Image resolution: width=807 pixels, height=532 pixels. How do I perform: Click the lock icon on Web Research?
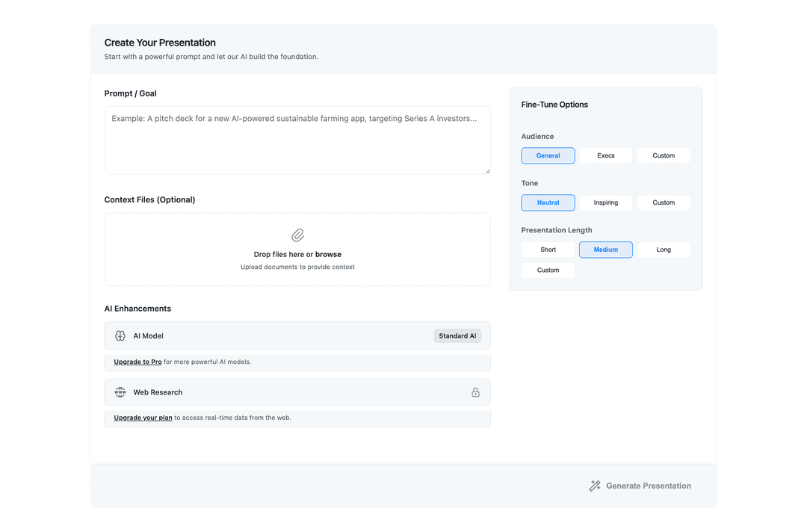click(x=475, y=392)
